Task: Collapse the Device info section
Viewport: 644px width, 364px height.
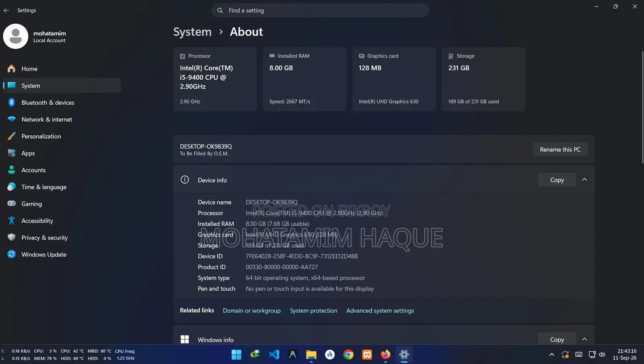Action: pyautogui.click(x=584, y=180)
